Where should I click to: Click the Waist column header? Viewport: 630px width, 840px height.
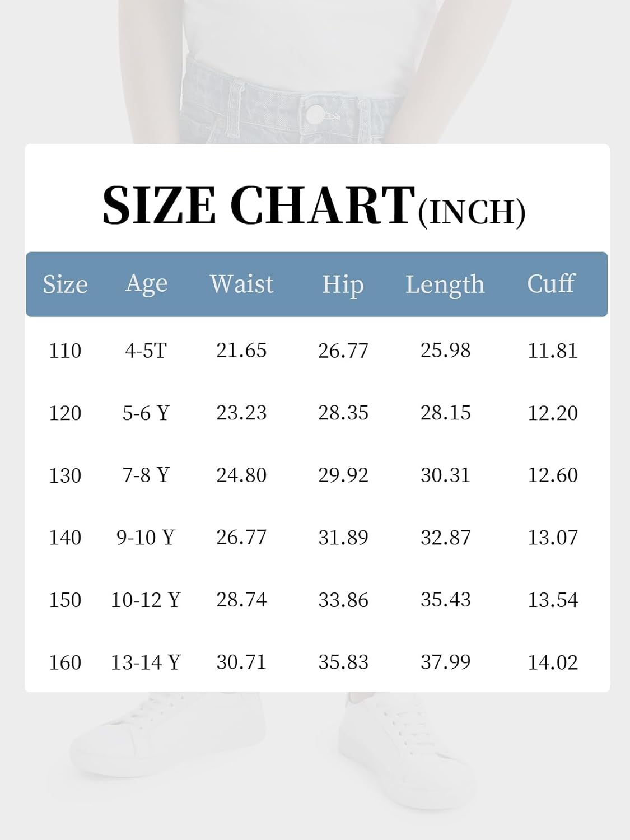tap(241, 284)
